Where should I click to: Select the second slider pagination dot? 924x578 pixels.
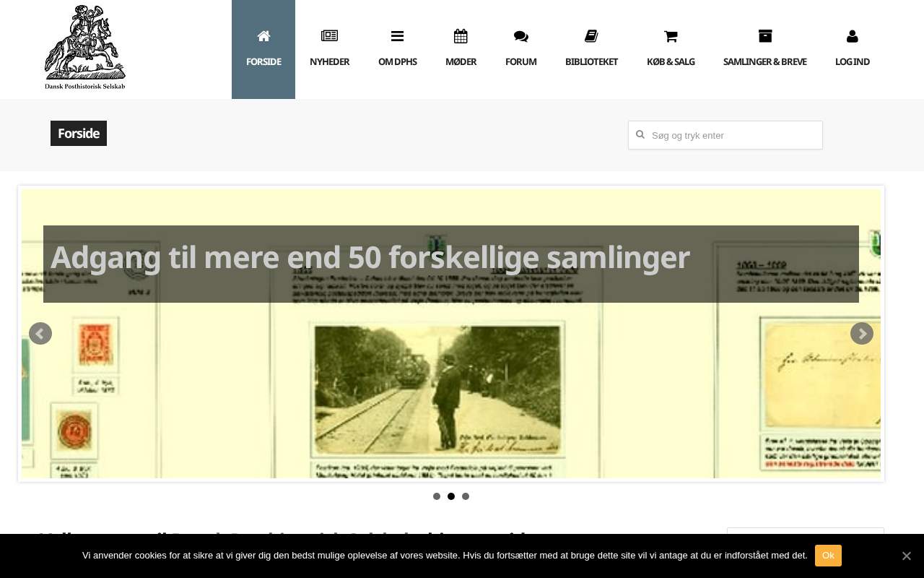[451, 496]
